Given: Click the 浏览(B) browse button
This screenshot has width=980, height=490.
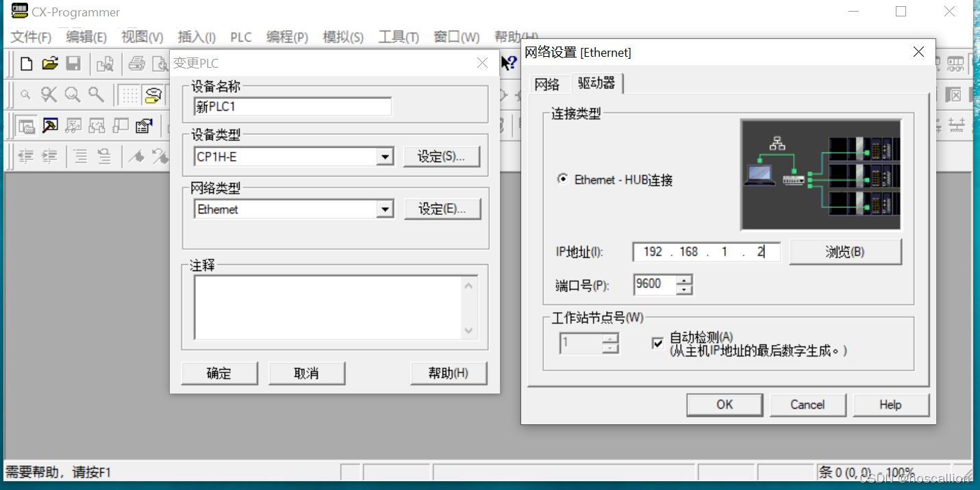Looking at the screenshot, I should 845,252.
